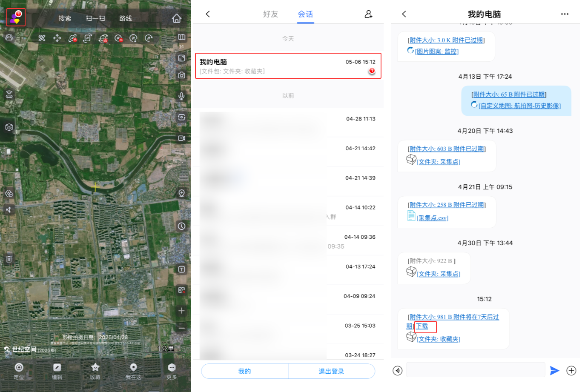The width and height of the screenshot is (582, 392).
Task: Tap the 定位 locate button
Action: 19,371
